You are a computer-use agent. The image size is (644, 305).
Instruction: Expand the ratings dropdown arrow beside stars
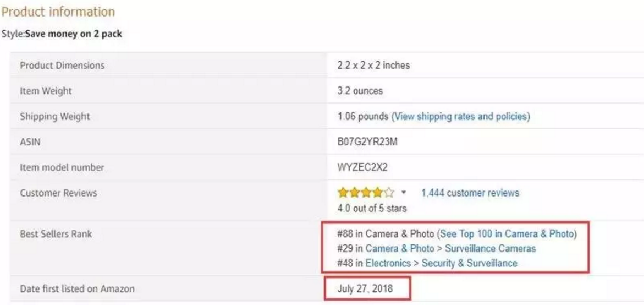(404, 193)
